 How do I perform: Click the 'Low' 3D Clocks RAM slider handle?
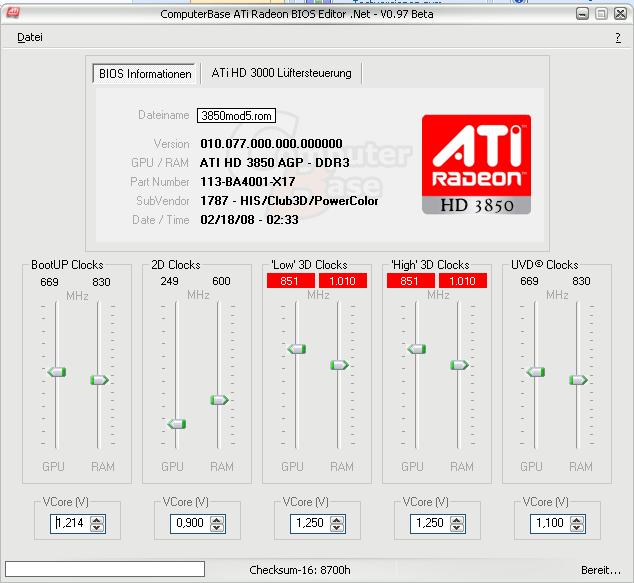(339, 365)
